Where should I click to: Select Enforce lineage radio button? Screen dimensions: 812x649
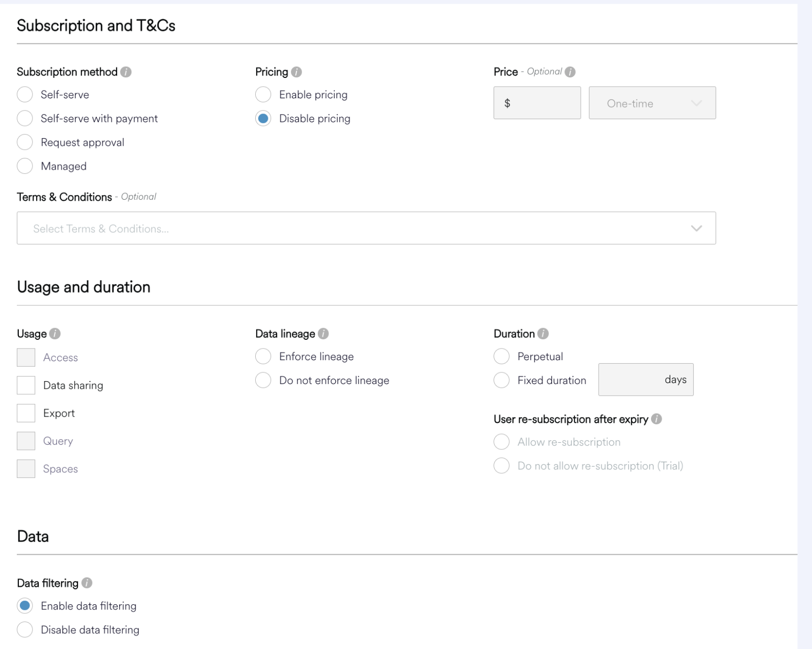click(263, 357)
